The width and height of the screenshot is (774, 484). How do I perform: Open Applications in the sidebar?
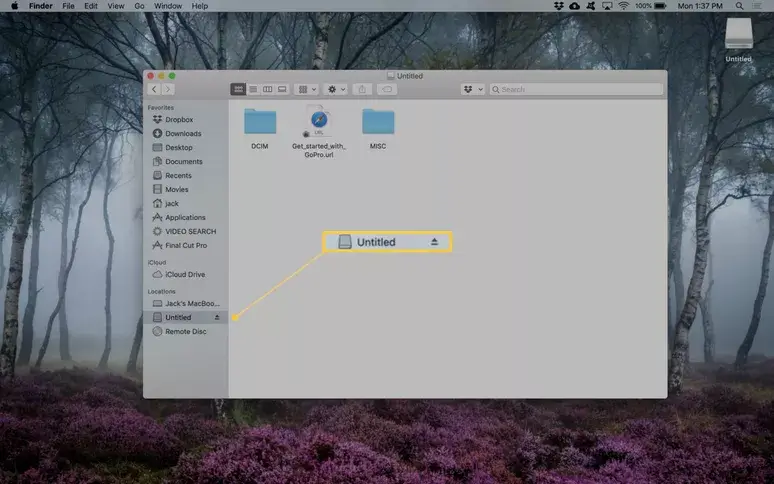[186, 217]
